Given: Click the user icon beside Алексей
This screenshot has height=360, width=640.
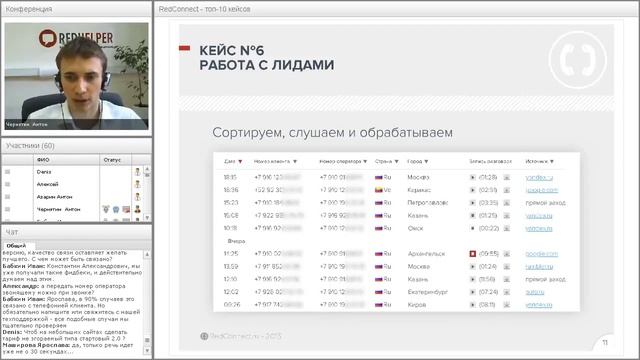Looking at the screenshot, I should (138, 184).
